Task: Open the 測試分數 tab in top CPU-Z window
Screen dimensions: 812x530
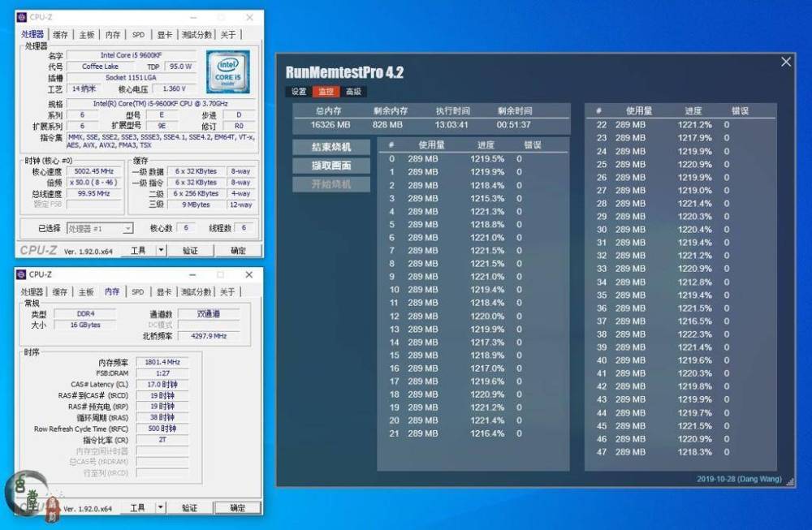Action: [197, 35]
